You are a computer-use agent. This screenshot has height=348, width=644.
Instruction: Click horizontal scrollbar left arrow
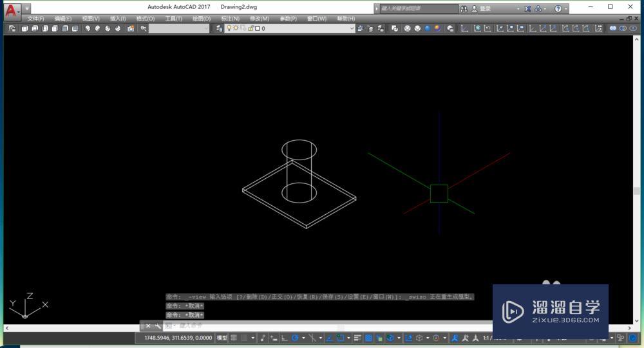pyautogui.click(x=6, y=328)
